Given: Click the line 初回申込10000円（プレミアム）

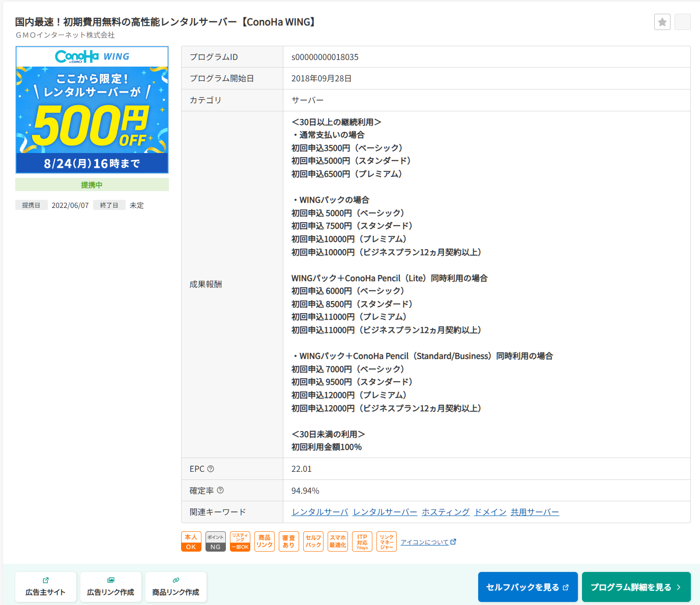Looking at the screenshot, I should click(349, 239).
